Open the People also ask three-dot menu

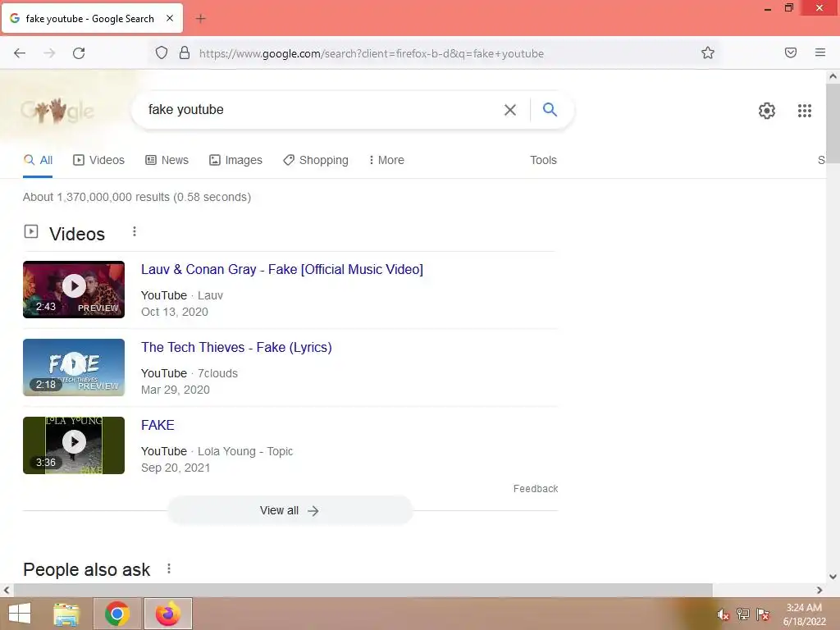(x=169, y=568)
